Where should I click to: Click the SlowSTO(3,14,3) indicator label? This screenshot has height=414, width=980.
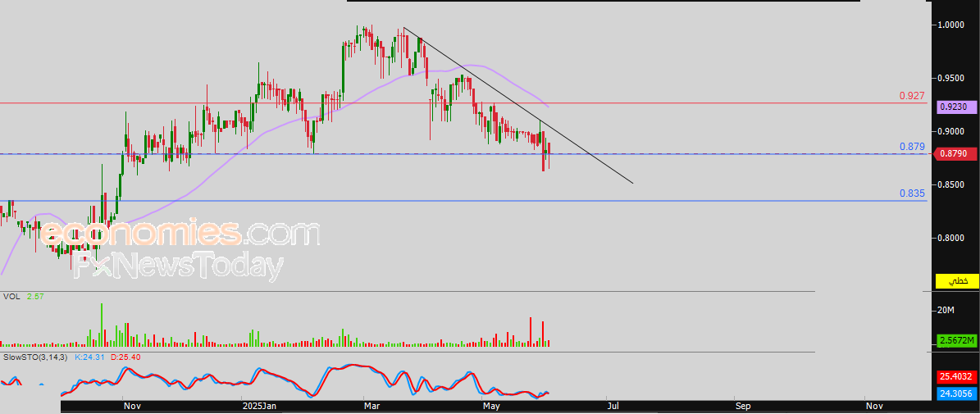pyautogui.click(x=35, y=357)
